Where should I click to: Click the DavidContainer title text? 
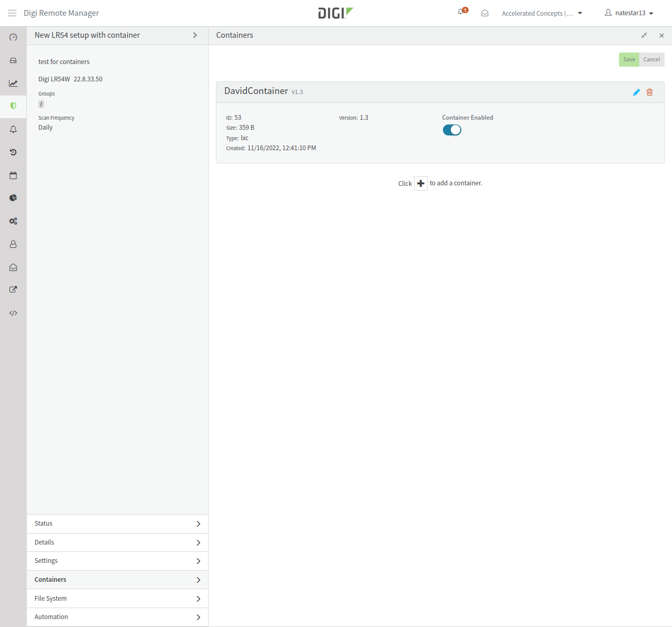(x=256, y=91)
